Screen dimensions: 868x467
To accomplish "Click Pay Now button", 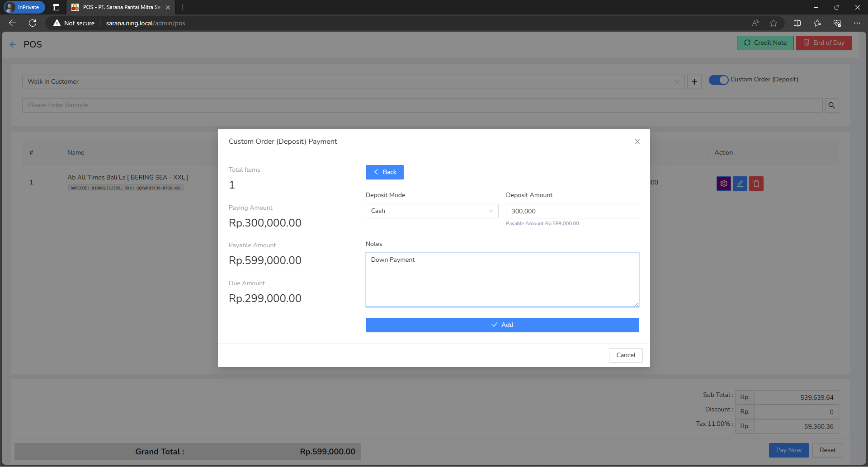I will [789, 450].
